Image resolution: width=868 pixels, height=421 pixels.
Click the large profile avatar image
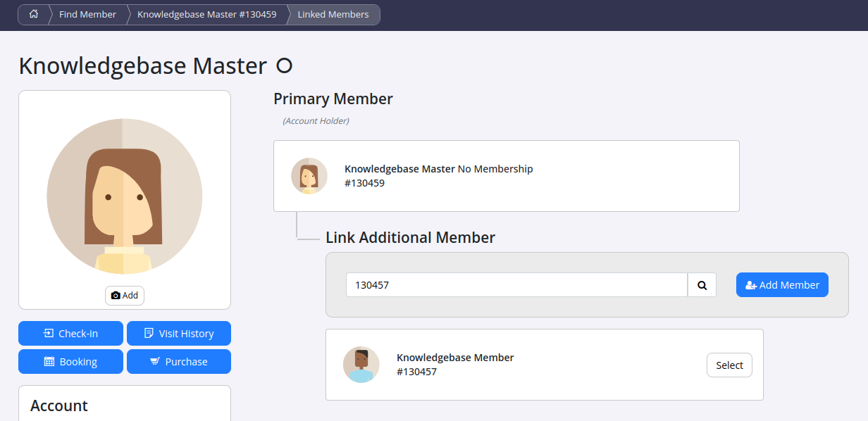(x=125, y=196)
